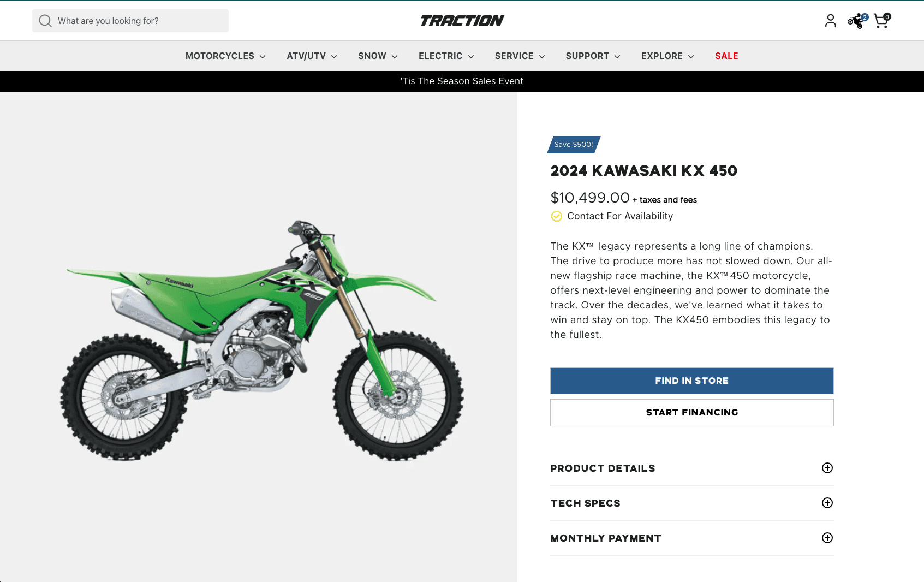Open the shopping cart icon
The width and height of the screenshot is (924, 582).
pyautogui.click(x=881, y=21)
